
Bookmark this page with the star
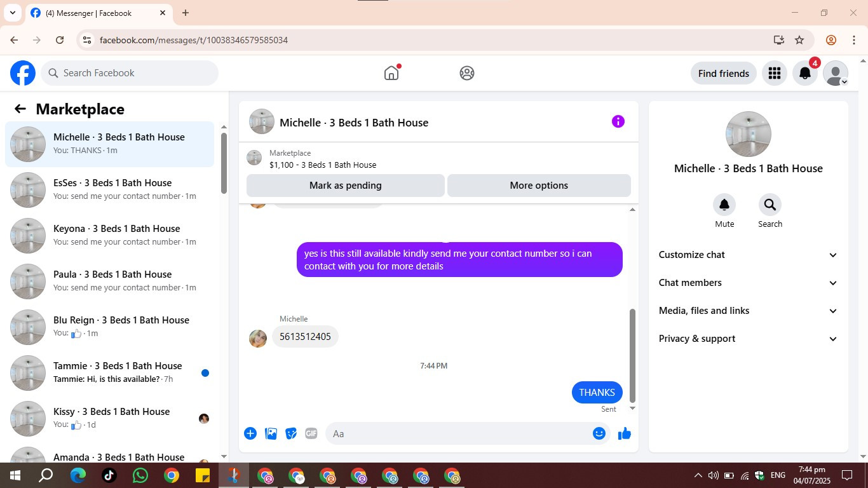(799, 40)
